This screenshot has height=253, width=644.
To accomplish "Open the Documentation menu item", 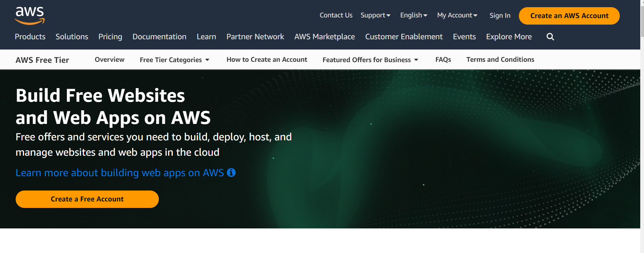I will tap(159, 37).
